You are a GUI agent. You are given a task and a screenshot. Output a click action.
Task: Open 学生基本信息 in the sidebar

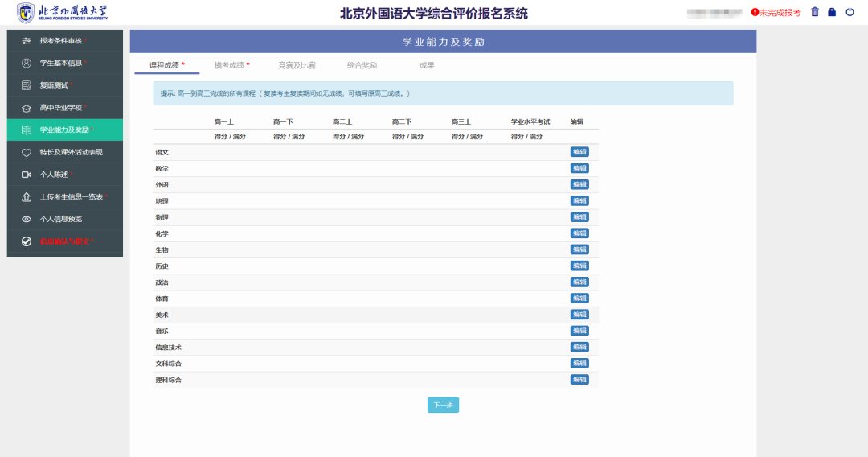pos(61,63)
